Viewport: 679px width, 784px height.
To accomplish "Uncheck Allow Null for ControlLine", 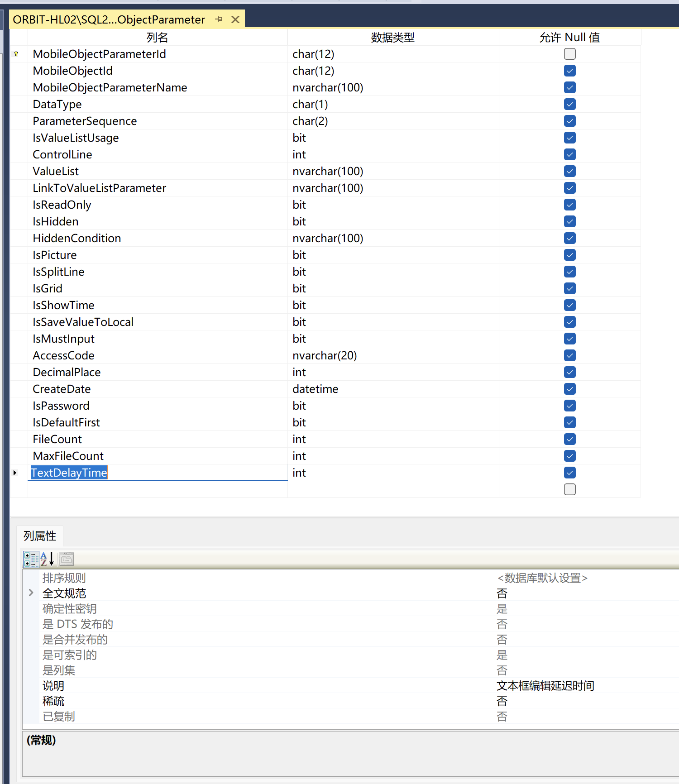I will click(570, 154).
